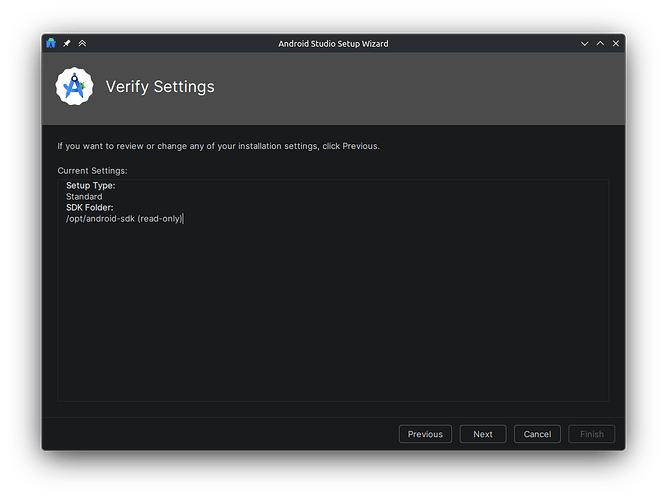Proceed with the Next button
This screenshot has height=500, width=667.
[483, 434]
